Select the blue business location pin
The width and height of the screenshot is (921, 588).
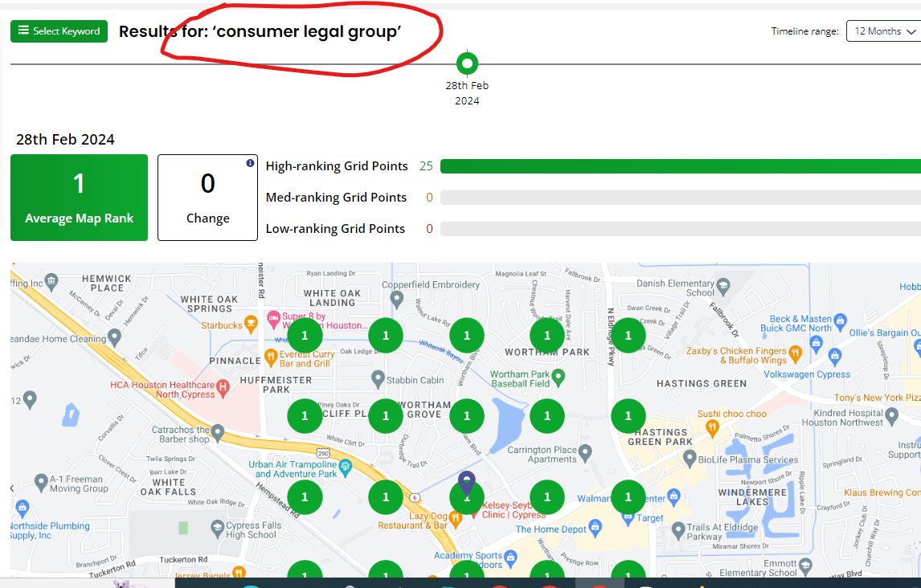[467, 482]
